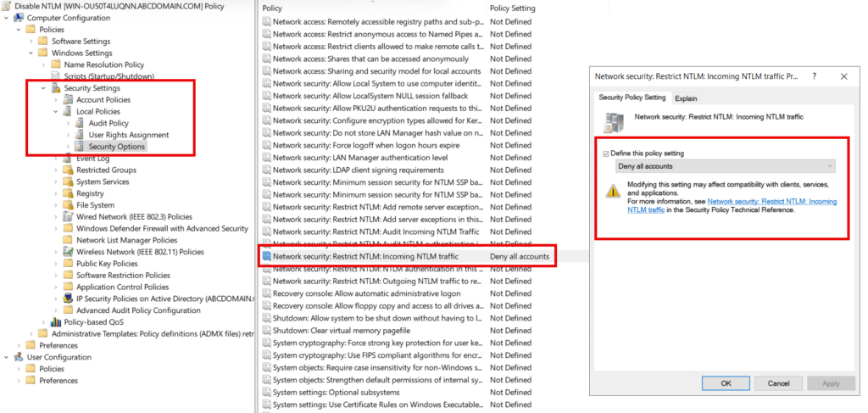Viewport: 868px width, 413px height.
Task: Click the Policy-based QoS chart icon
Action: coord(55,321)
